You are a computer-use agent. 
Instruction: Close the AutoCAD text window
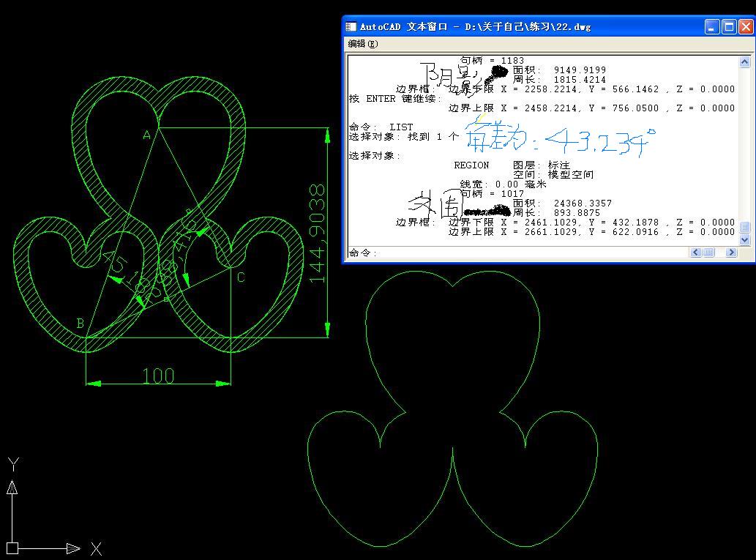746,26
